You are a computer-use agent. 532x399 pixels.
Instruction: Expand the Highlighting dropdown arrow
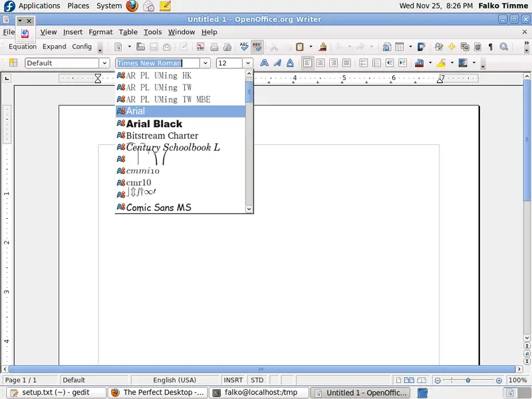click(x=452, y=63)
